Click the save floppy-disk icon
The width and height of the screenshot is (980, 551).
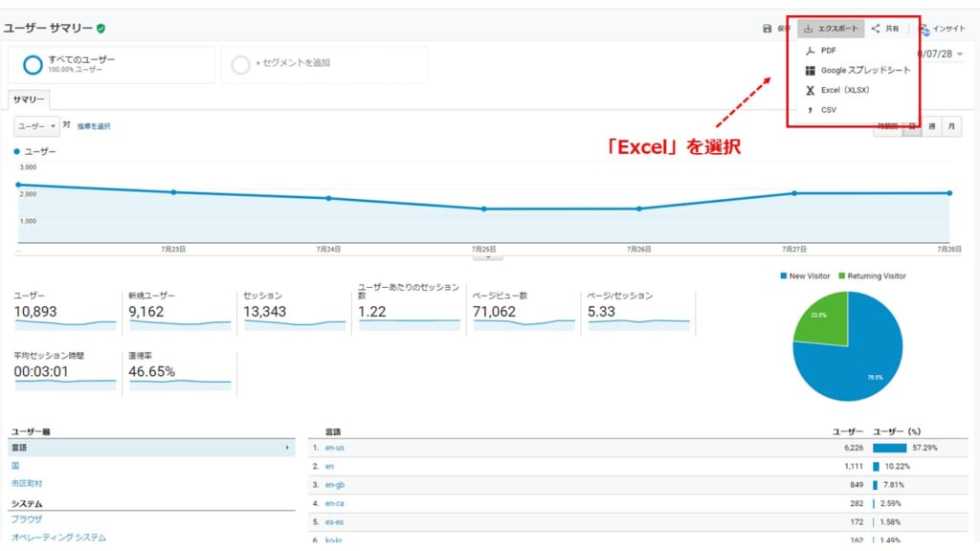pos(767,29)
